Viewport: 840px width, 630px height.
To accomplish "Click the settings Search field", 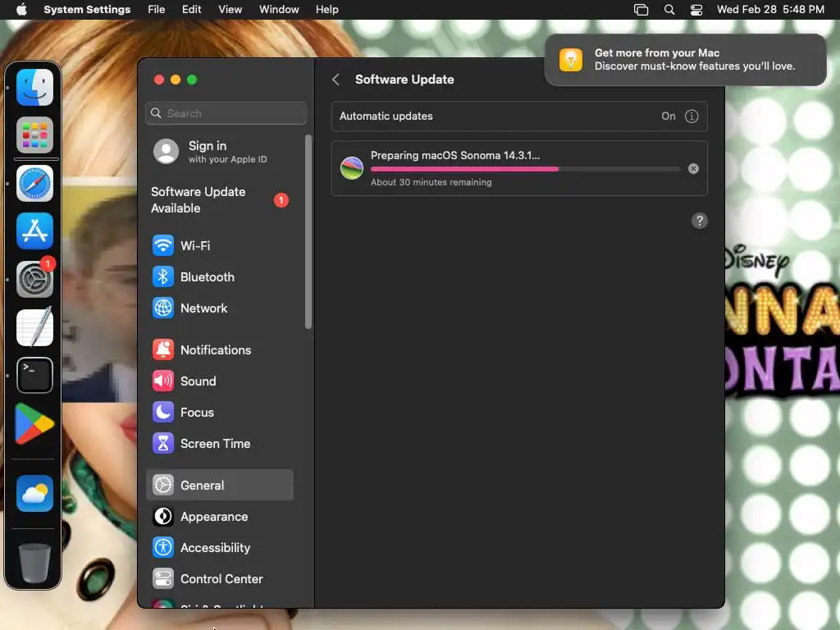I will pos(226,113).
